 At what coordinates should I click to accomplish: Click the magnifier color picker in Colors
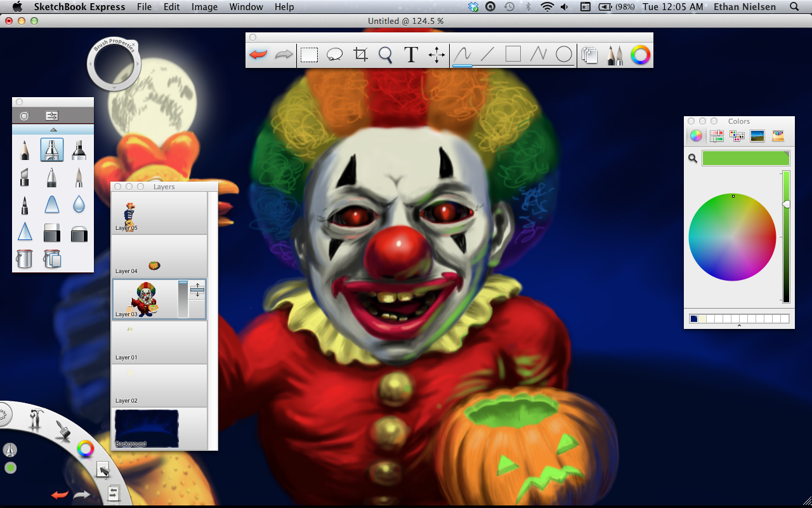point(693,159)
